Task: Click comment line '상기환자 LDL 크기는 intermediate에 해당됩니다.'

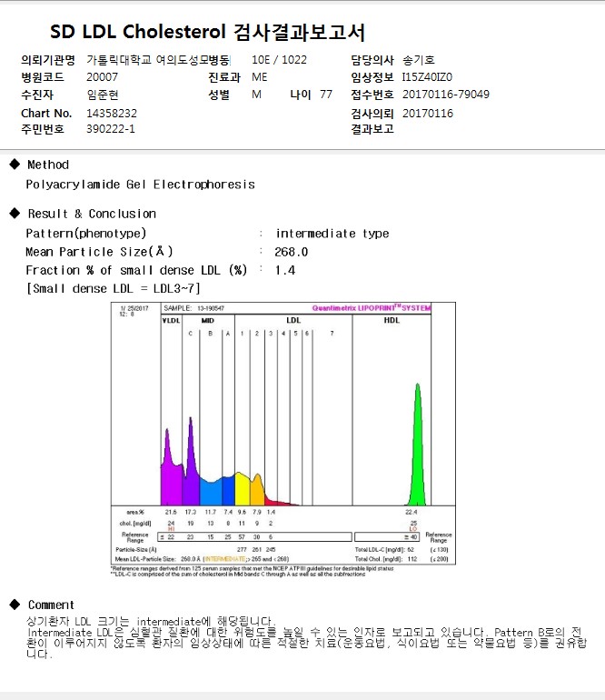Action: coord(151,622)
